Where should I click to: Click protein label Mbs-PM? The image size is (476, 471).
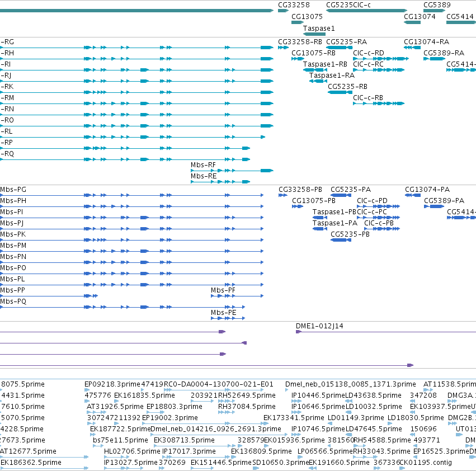click(13, 246)
